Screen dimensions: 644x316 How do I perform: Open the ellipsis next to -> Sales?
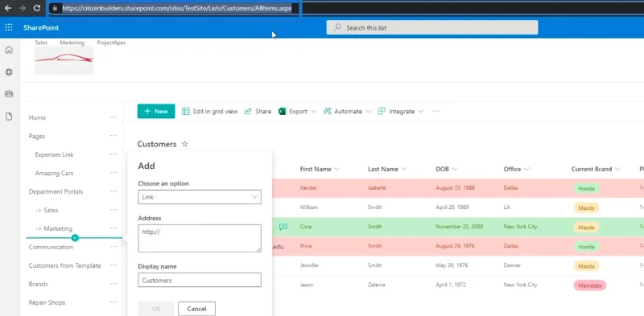tap(114, 210)
